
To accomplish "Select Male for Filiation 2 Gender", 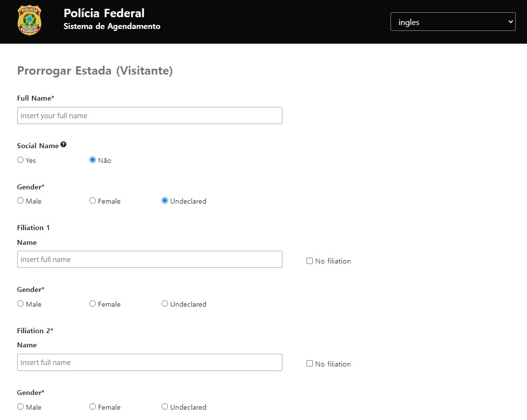I will (x=21, y=407).
